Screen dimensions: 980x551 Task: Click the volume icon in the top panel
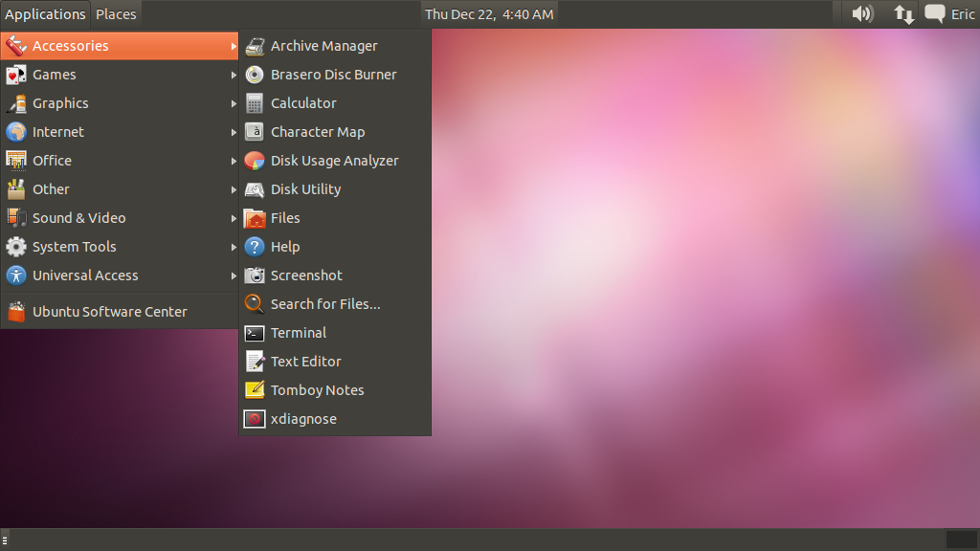[860, 13]
